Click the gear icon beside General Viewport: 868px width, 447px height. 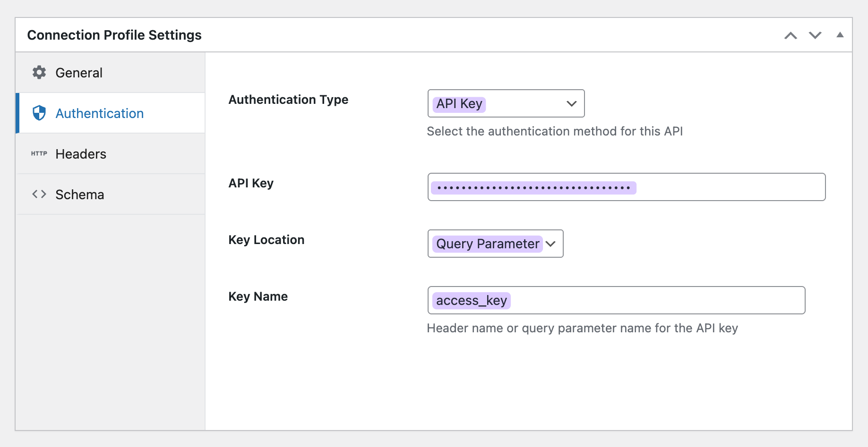click(39, 73)
